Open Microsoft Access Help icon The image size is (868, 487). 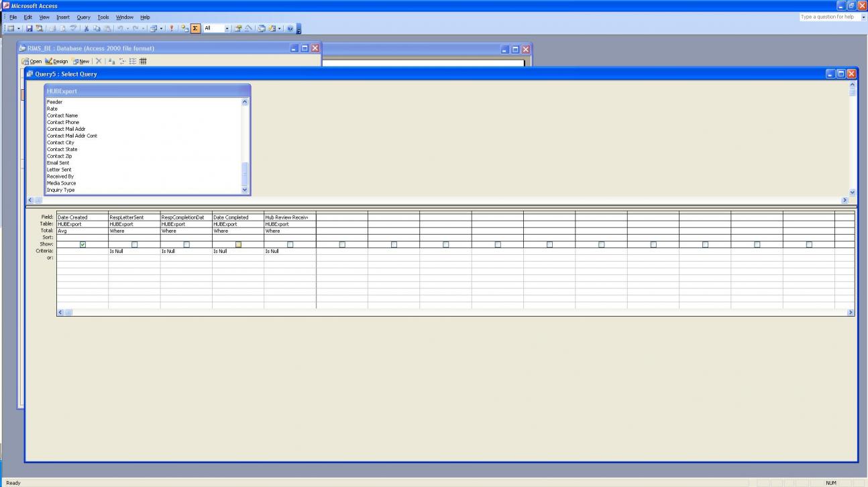(x=290, y=29)
